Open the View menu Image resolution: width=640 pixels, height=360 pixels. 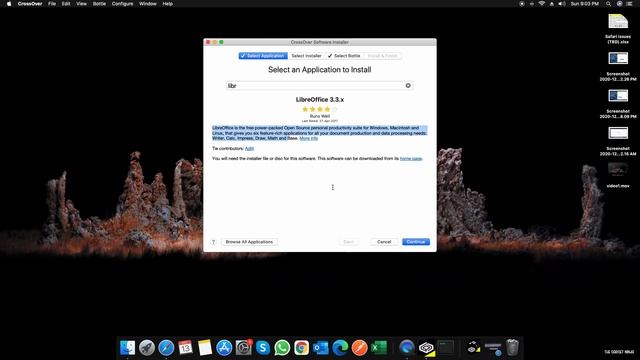click(x=81, y=4)
